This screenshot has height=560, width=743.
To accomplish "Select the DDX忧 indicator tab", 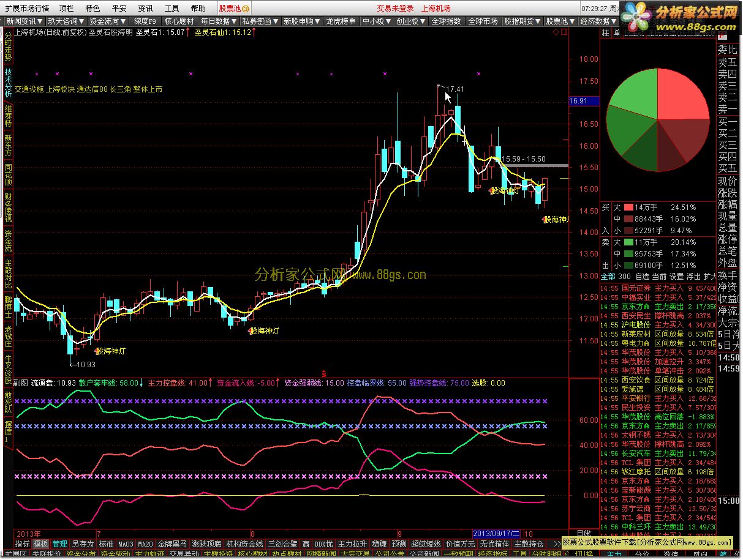I will click(x=324, y=543).
